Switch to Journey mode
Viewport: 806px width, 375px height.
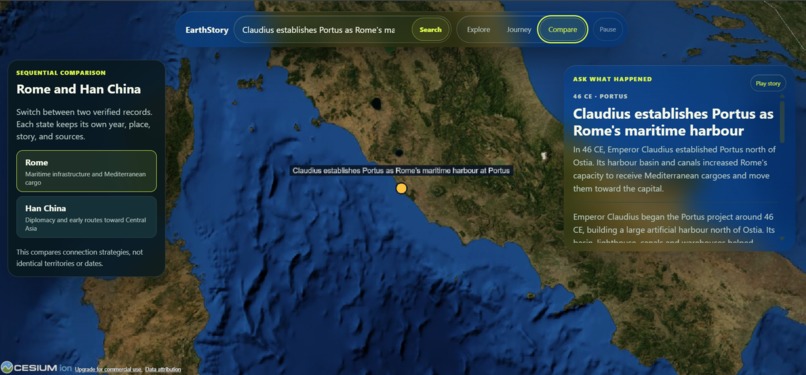519,30
